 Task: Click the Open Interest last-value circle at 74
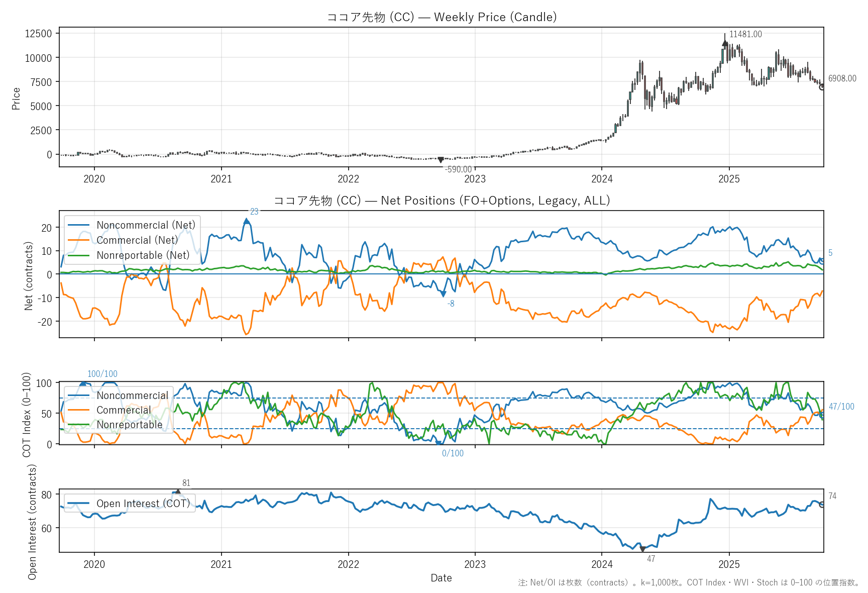(x=822, y=505)
